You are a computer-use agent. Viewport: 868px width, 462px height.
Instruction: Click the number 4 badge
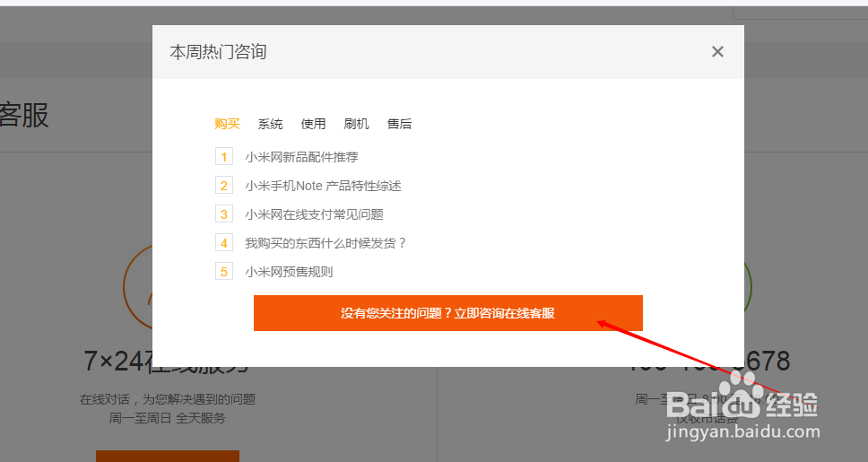pyautogui.click(x=224, y=243)
